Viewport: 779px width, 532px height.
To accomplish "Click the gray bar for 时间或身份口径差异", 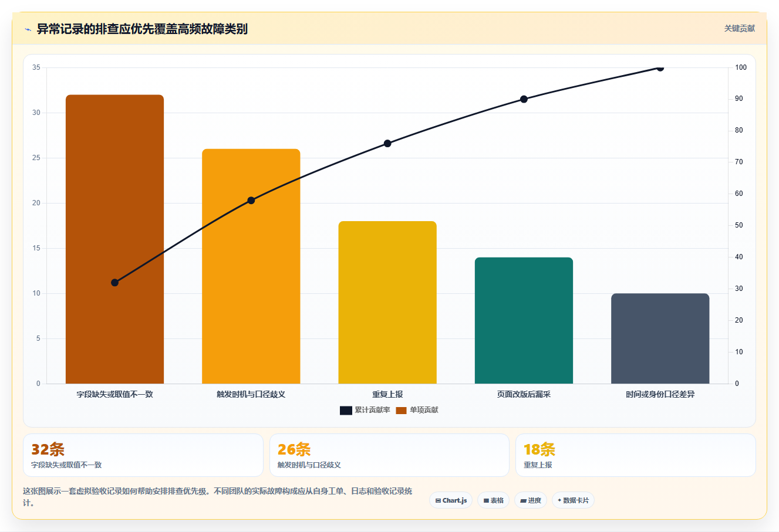I will (660, 338).
